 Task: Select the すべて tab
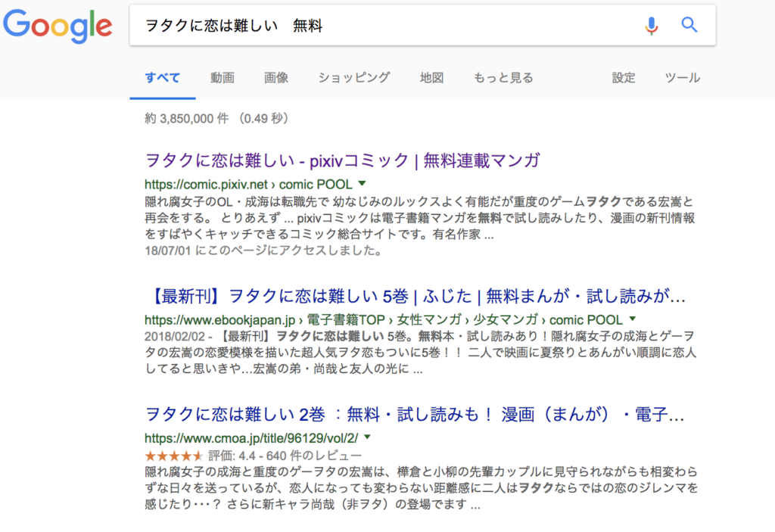click(x=162, y=78)
